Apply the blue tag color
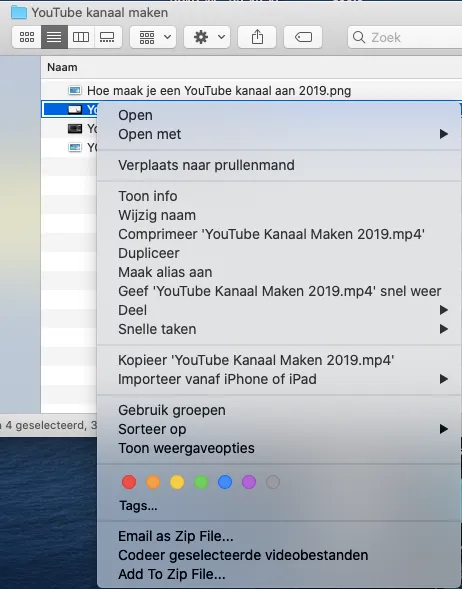 tap(225, 482)
